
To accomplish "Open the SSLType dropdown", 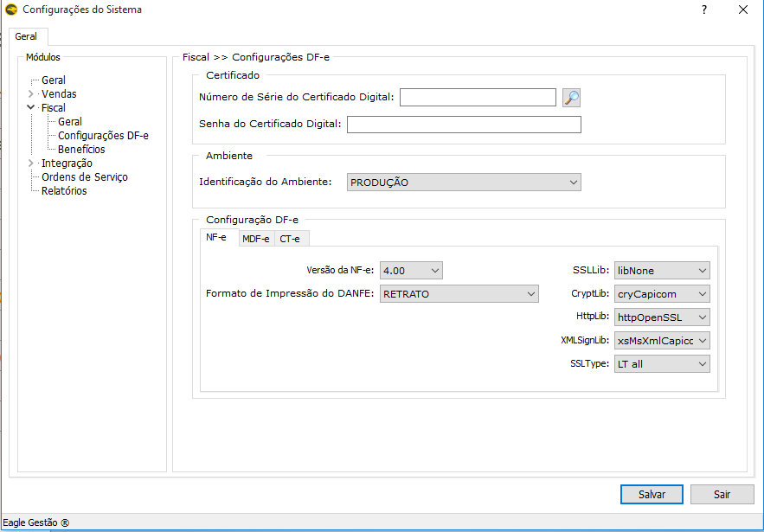I will click(662, 364).
